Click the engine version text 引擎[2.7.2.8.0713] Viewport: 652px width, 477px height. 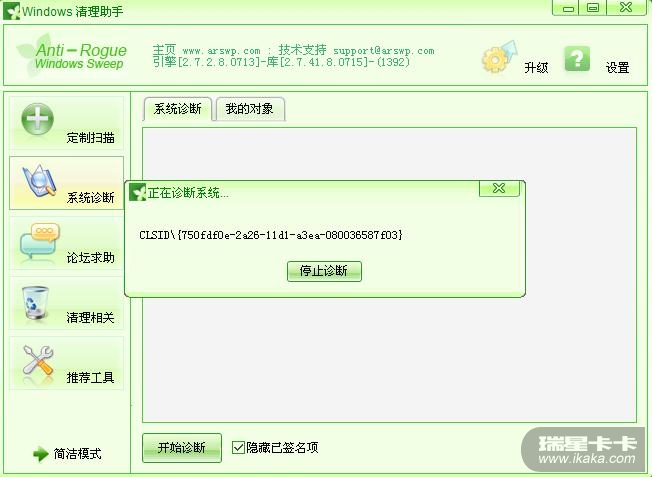pyautogui.click(x=206, y=62)
